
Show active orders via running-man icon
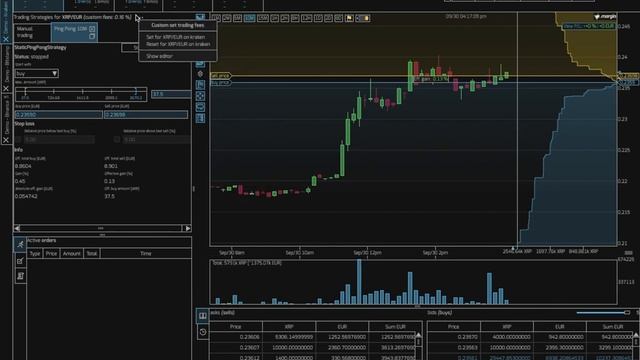(x=20, y=244)
